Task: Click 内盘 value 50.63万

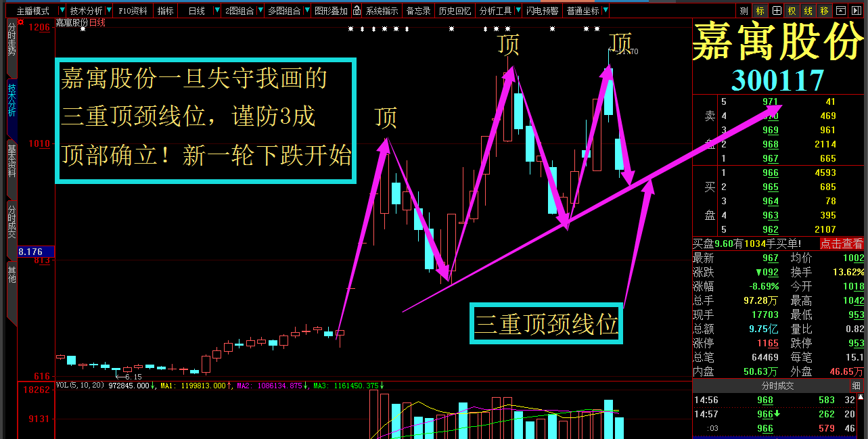Action: point(762,371)
